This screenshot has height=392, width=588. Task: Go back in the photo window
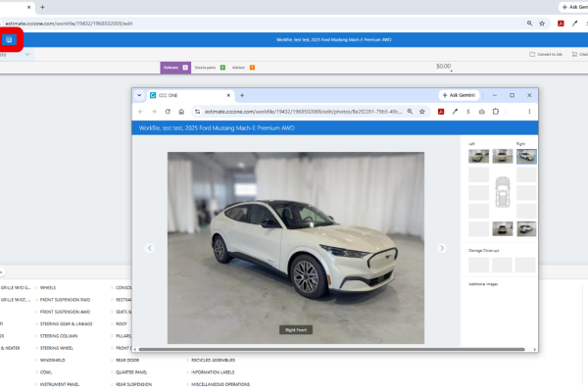[140, 112]
